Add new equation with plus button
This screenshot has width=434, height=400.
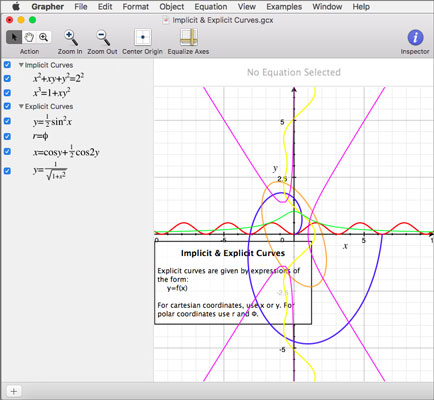(x=14, y=391)
